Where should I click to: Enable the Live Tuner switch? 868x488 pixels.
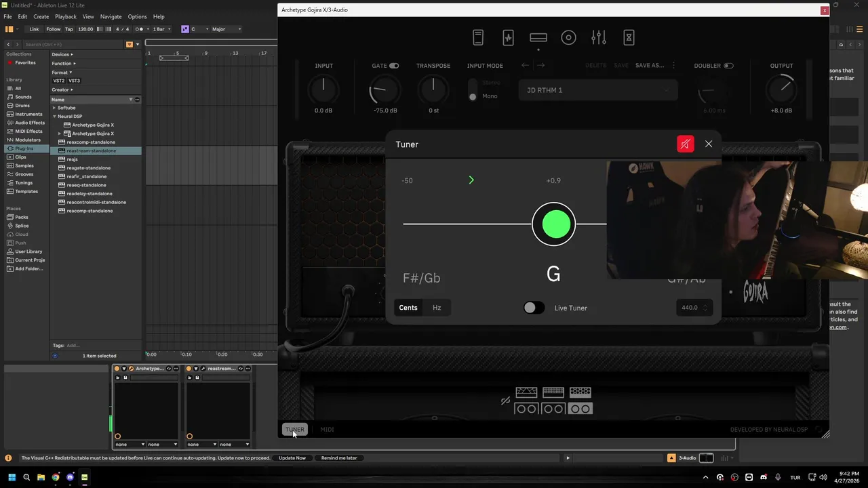534,308
